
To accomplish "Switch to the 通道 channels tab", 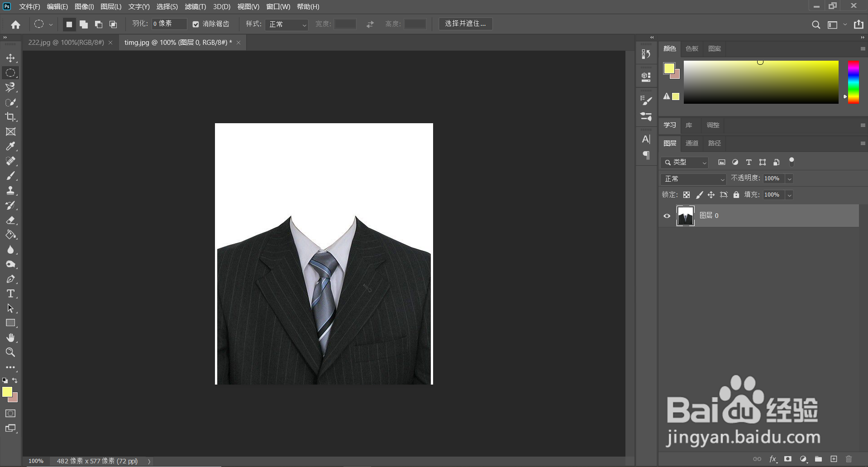I will pyautogui.click(x=692, y=143).
